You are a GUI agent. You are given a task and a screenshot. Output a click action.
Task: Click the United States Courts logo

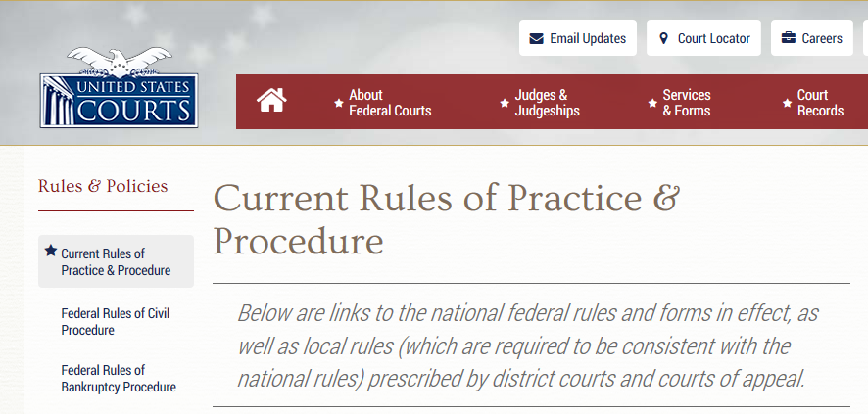(x=119, y=87)
